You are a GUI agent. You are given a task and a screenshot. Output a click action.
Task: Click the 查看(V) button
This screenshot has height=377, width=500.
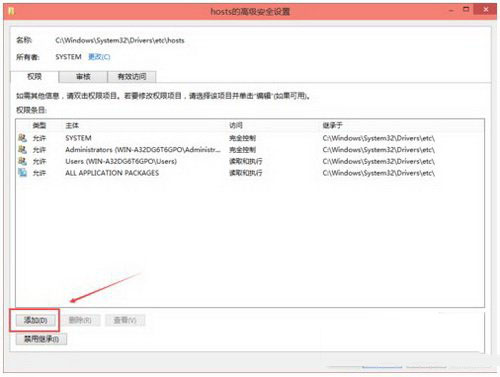click(x=125, y=320)
